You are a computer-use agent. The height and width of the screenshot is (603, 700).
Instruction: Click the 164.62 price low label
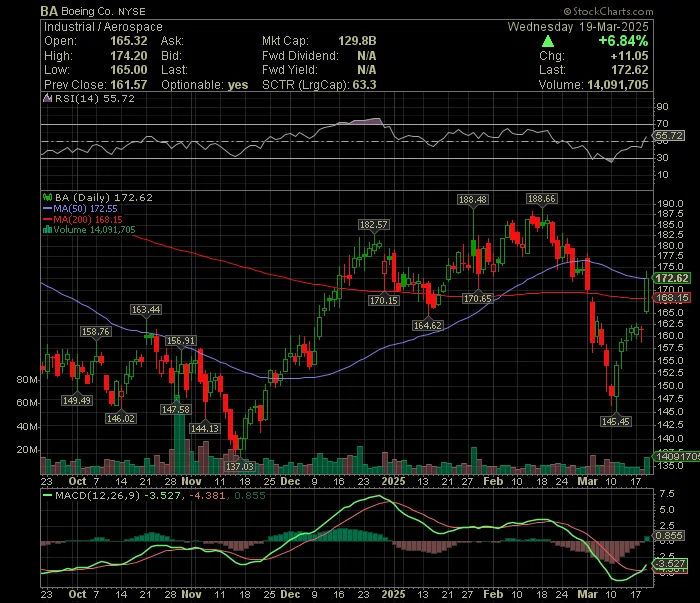point(428,325)
